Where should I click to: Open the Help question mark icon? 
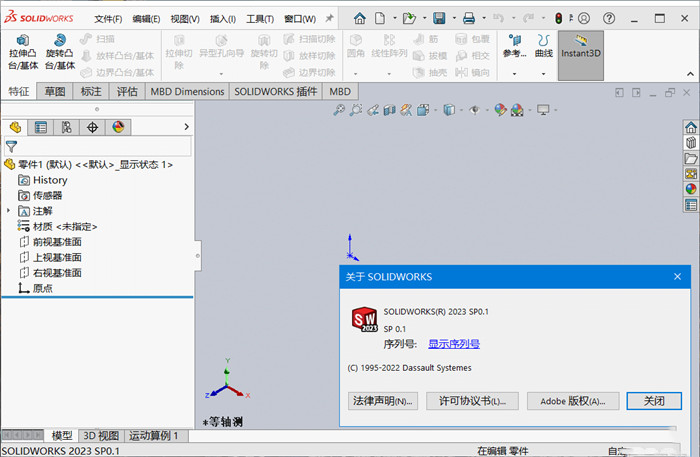[608, 18]
